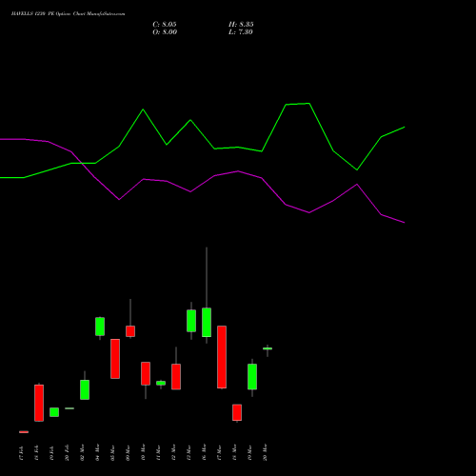
Task: Click the 02 Mar date label
Action: click(82, 452)
